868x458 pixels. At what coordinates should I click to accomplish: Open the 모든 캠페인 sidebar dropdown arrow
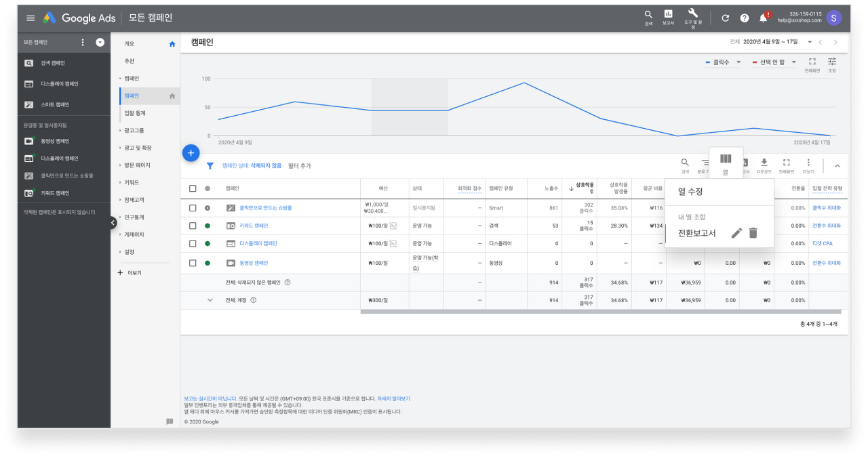click(100, 43)
